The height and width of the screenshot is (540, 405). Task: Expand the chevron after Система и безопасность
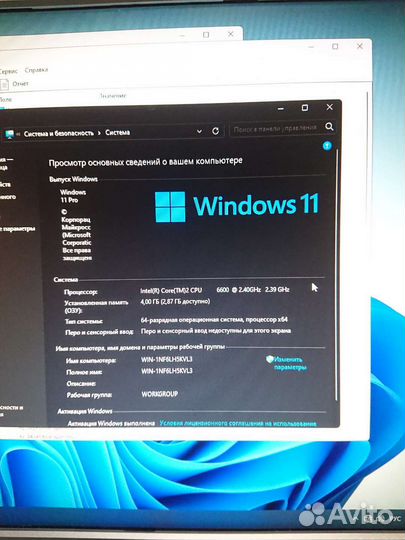[x=99, y=133]
